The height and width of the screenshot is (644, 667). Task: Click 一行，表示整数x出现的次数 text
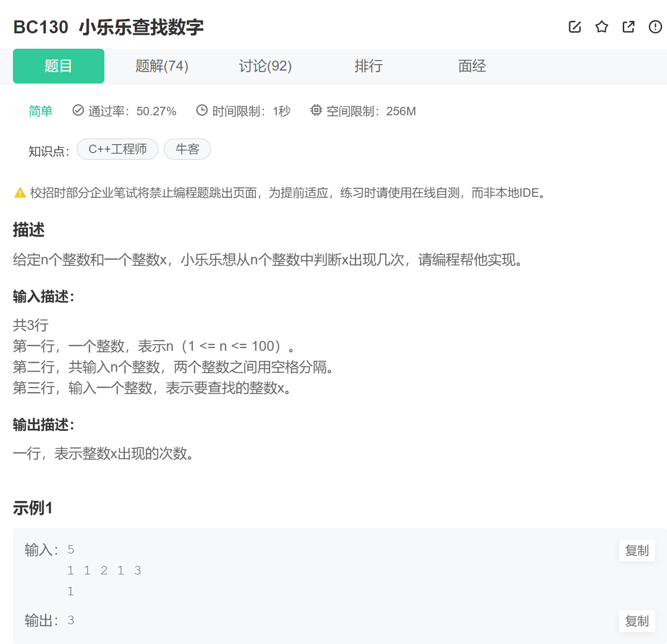(104, 454)
